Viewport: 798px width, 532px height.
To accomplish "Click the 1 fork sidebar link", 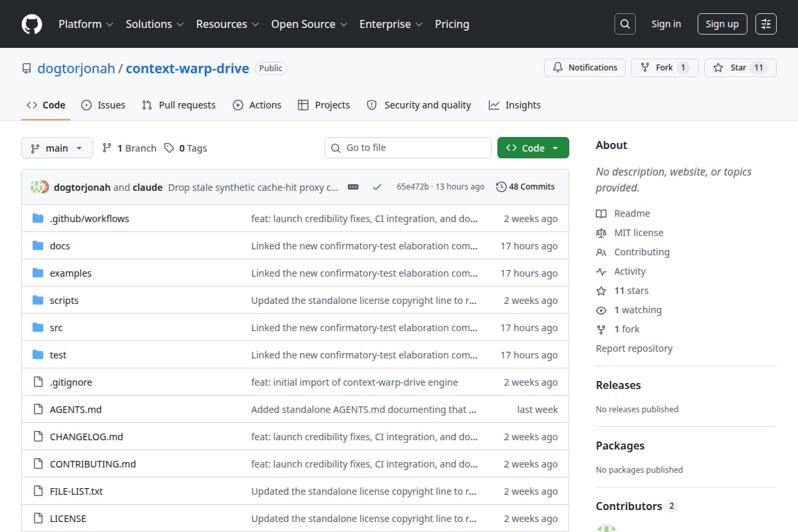I will [627, 329].
